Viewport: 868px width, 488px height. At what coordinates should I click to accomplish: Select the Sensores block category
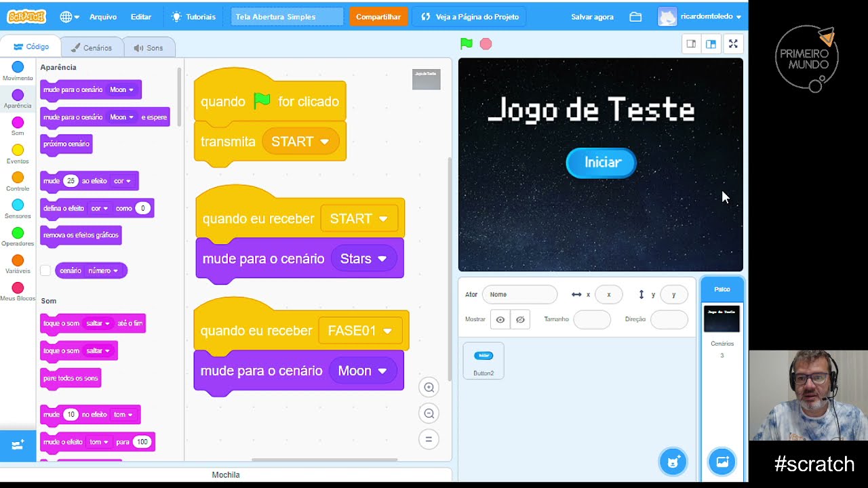click(x=18, y=209)
